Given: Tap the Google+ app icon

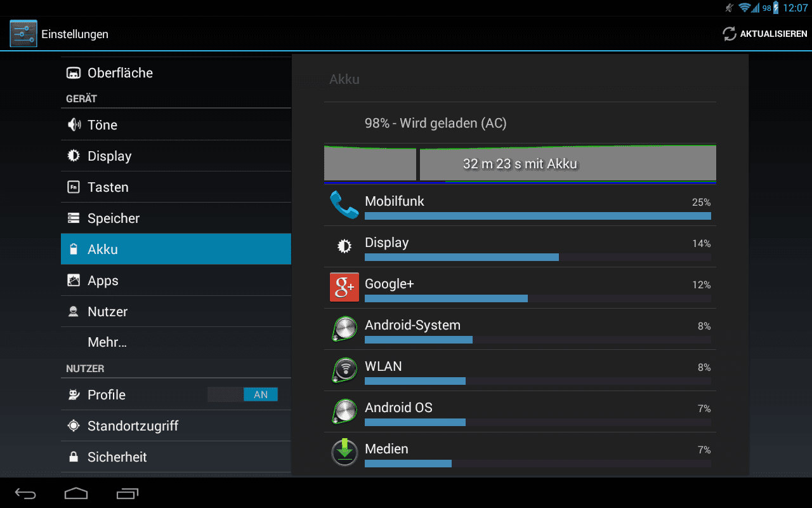Looking at the screenshot, I should coord(344,287).
